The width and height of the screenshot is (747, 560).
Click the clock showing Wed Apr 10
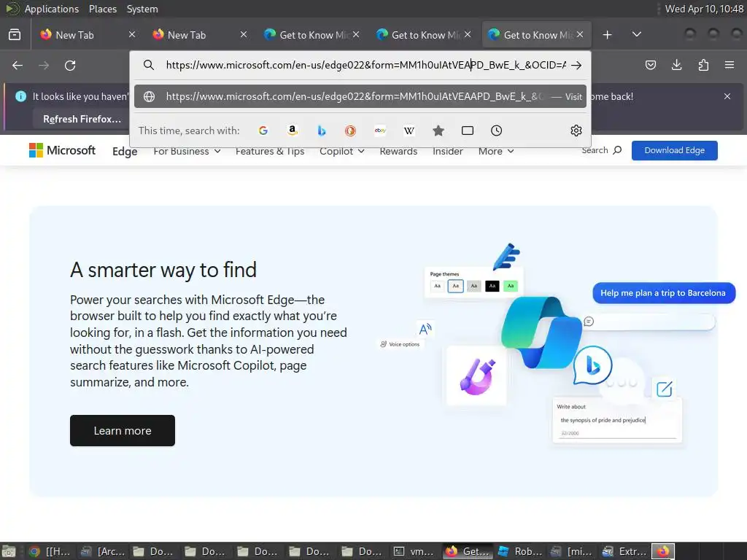(704, 9)
